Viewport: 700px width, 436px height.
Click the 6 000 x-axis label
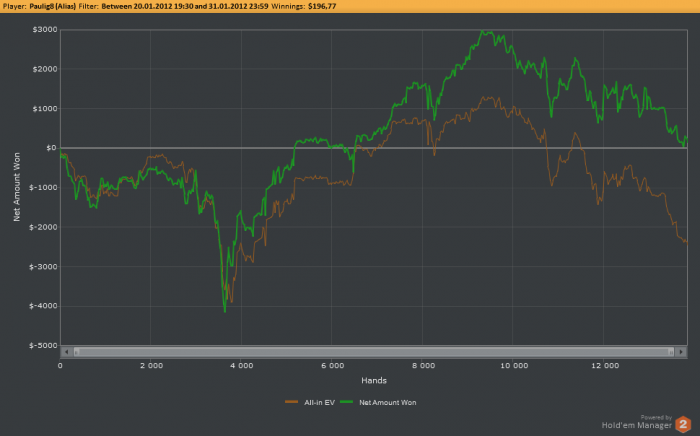coord(333,365)
